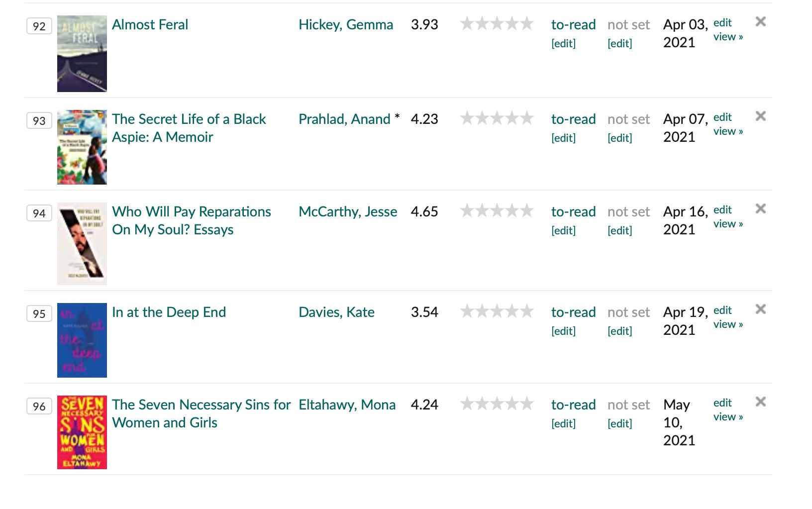The width and height of the screenshot is (812, 509).
Task: Open McCarthy, Jesse author profile
Action: tap(347, 211)
